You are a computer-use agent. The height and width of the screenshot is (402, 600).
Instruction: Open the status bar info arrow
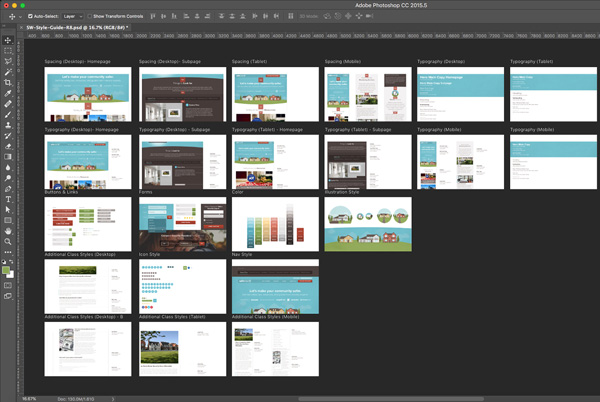pos(113,399)
